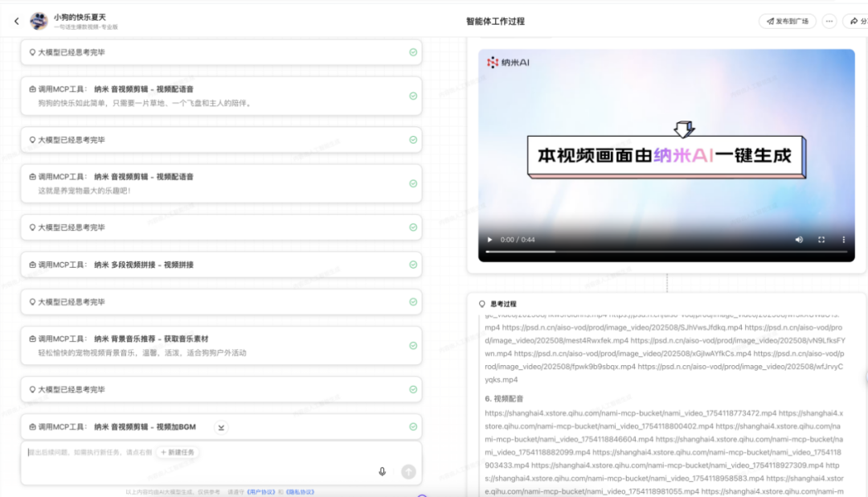Click the 新建任务 button in the input field
The width and height of the screenshot is (868, 497).
coord(178,453)
